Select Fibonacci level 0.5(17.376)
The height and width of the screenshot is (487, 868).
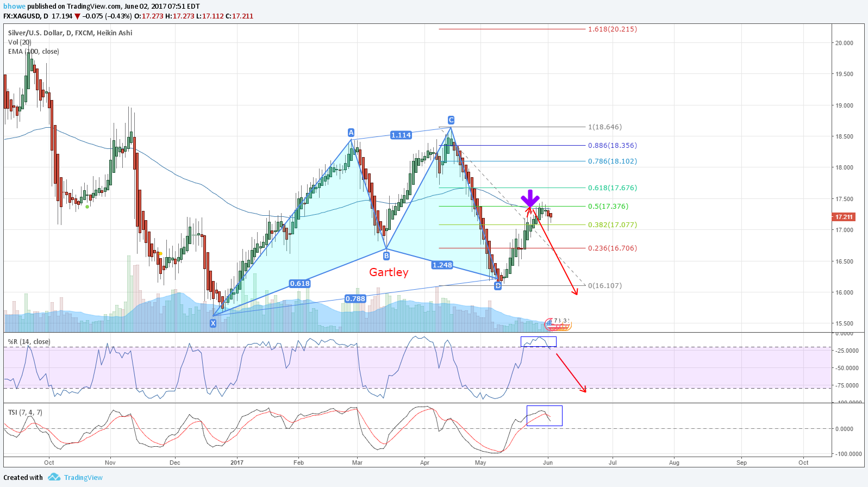pyautogui.click(x=608, y=207)
